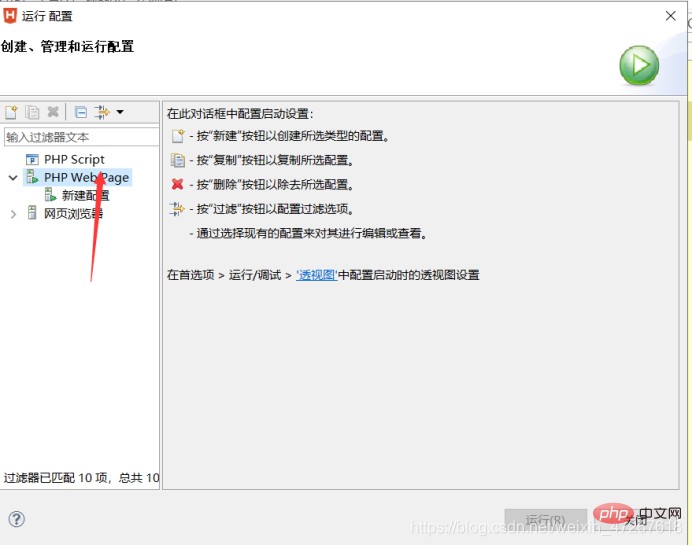Click the 新建配置 item icon

tap(50, 195)
